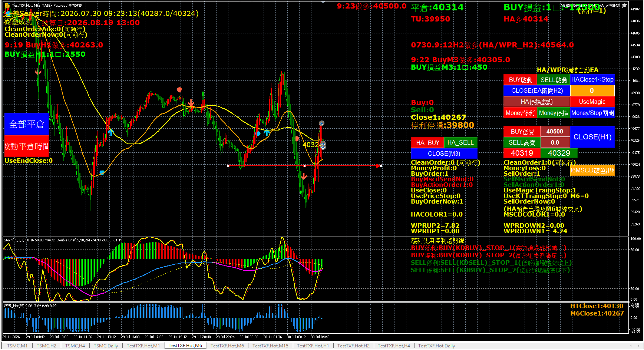Click the left endpoint of the red trend line
This screenshot has height=350, width=644.
[228, 166]
